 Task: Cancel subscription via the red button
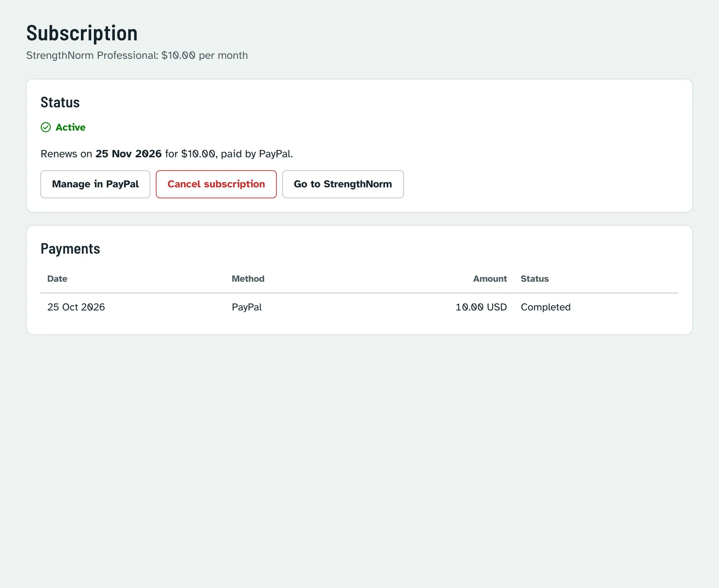216,184
